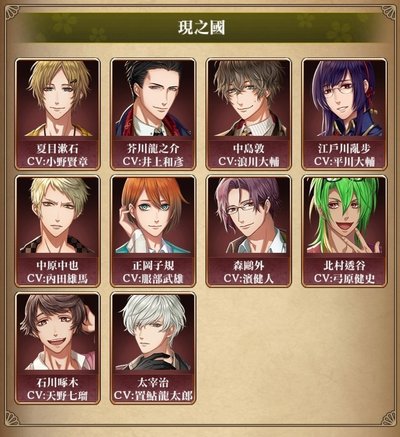The width and height of the screenshot is (400, 437).
Task: Open the 芥川龍之介 character card
Action: coord(153,114)
